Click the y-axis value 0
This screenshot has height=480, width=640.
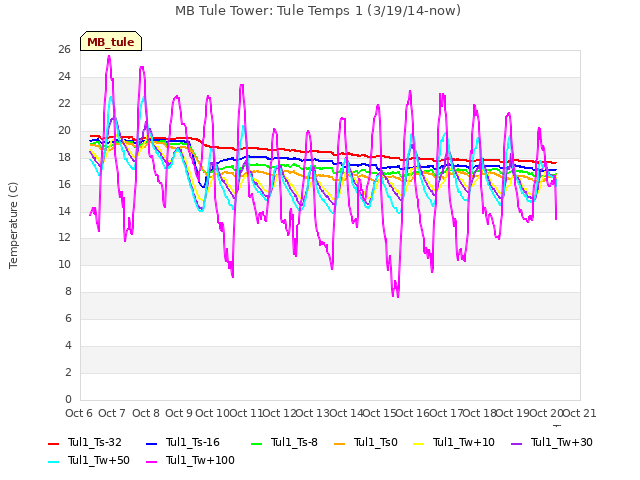point(68,399)
